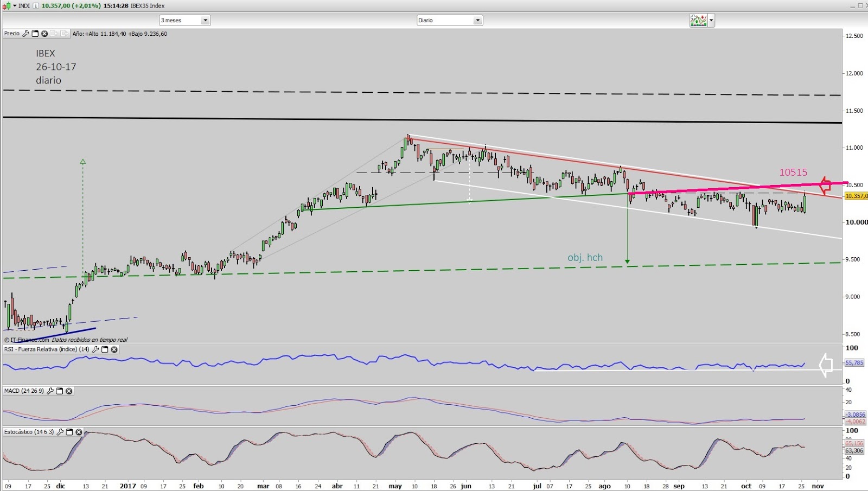Click the Año: +Alto 11.184,40 text
The width and height of the screenshot is (868, 491).
click(x=99, y=34)
